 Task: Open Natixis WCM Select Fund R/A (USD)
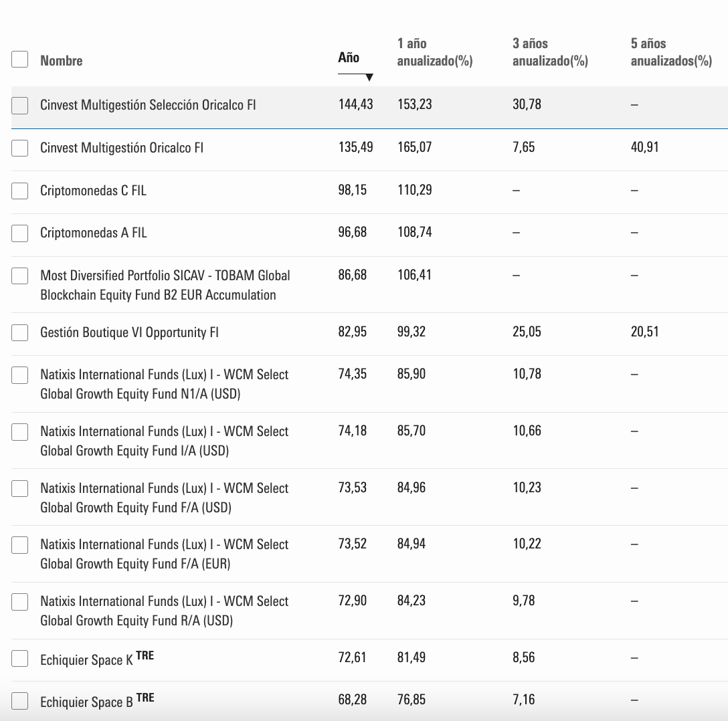(x=165, y=611)
